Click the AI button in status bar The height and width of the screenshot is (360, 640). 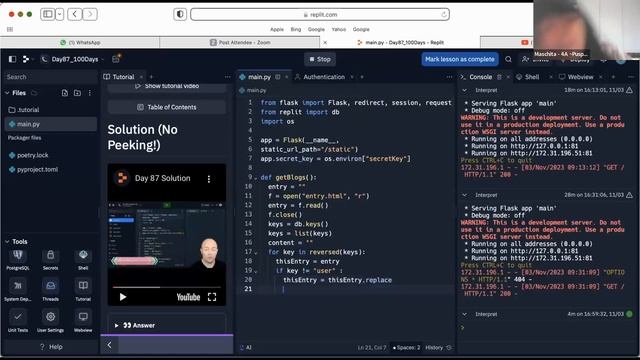click(x=246, y=348)
